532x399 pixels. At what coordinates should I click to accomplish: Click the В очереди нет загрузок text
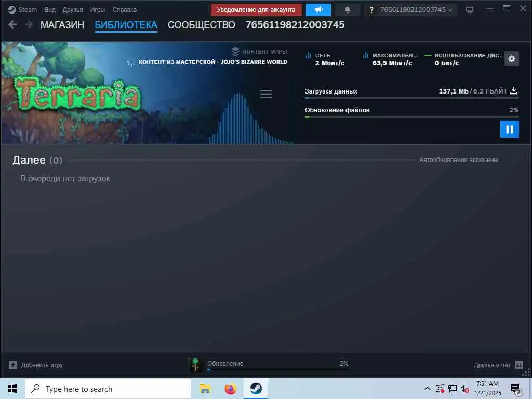(x=65, y=179)
